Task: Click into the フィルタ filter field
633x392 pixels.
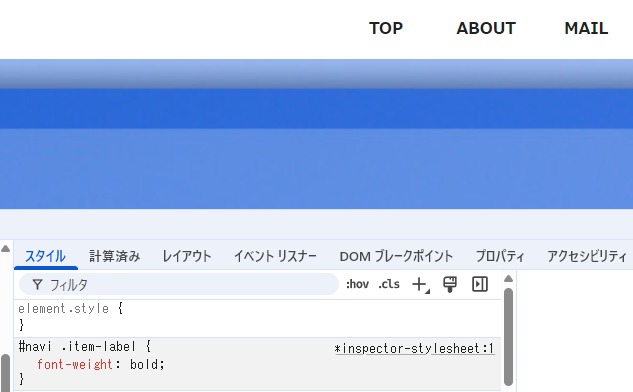Action: (x=179, y=284)
